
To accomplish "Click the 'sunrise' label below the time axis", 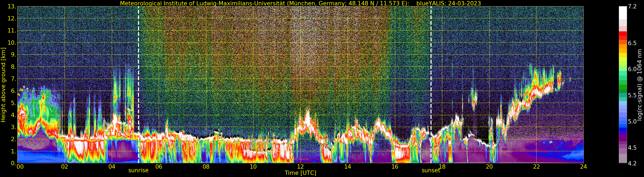I will coord(138,171).
